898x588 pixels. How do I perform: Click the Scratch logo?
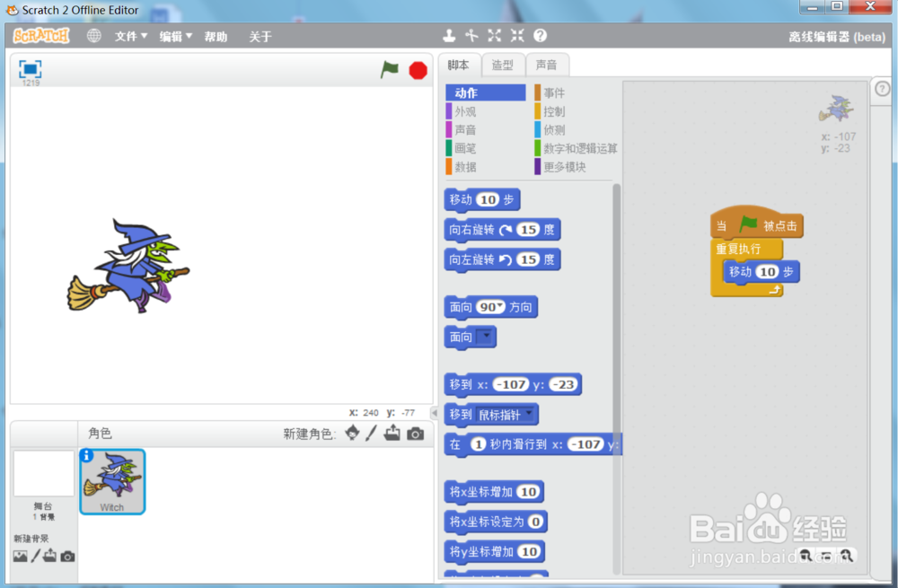(x=41, y=36)
